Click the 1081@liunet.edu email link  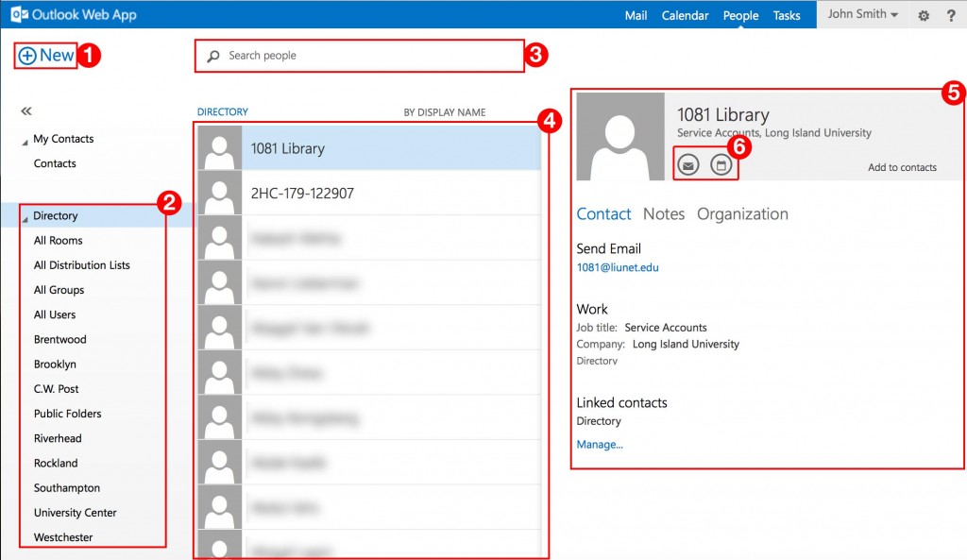point(618,267)
